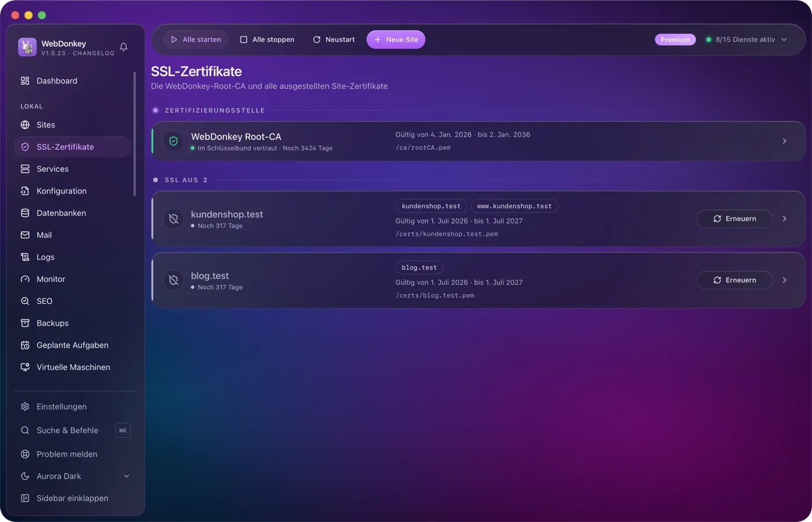This screenshot has height=522, width=812.
Task: Click Problem melden entry
Action: pos(75,454)
